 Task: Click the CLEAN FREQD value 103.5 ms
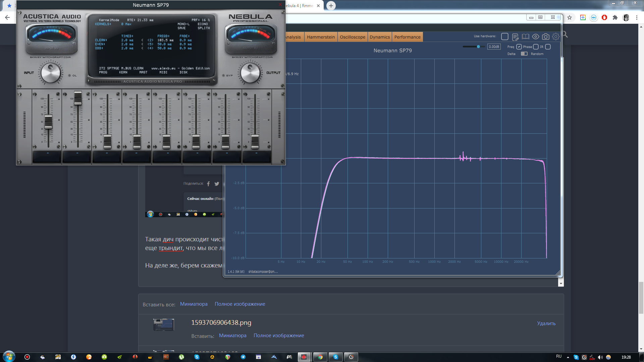[165, 40]
